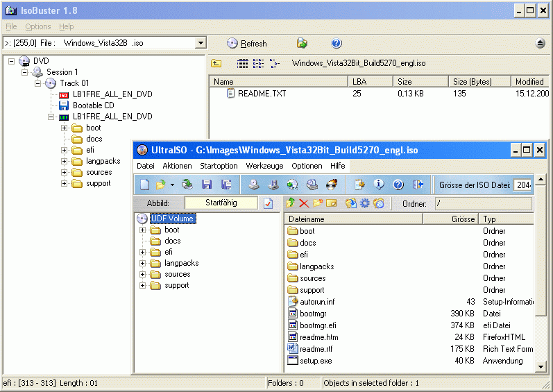This screenshot has height=392, width=553.
Task: Switch IsoBuster list to details grid view icon
Action: [x=242, y=63]
